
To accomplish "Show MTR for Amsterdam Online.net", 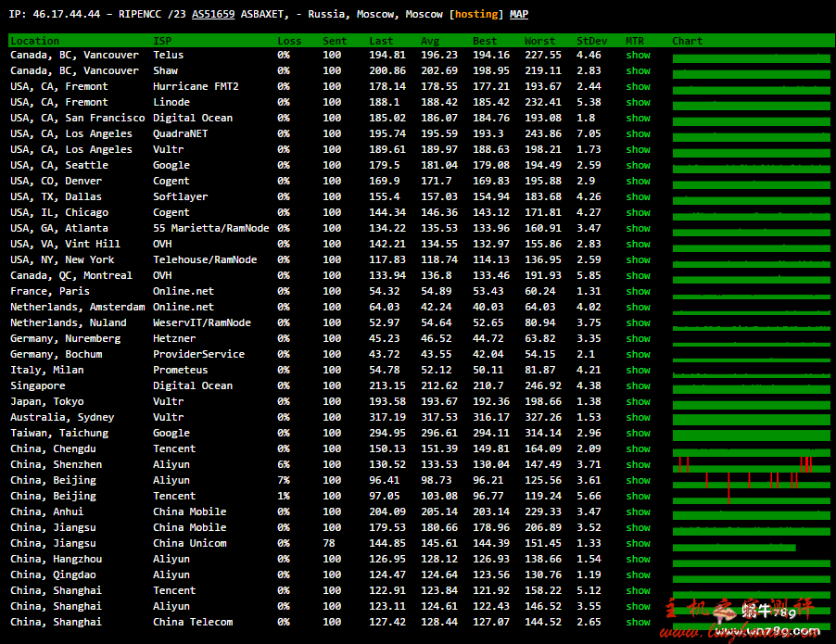I will pos(638,307).
